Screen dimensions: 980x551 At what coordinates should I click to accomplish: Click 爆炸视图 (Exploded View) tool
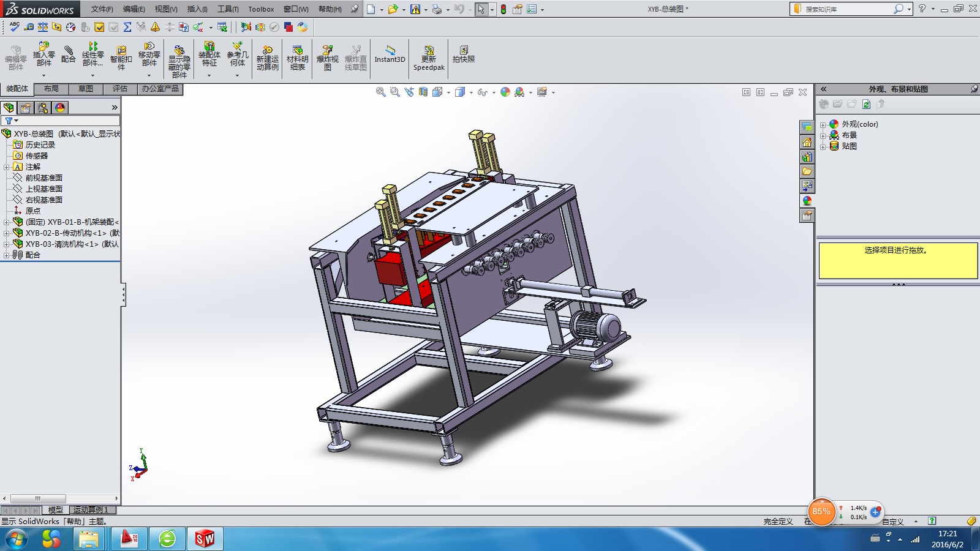(x=327, y=58)
